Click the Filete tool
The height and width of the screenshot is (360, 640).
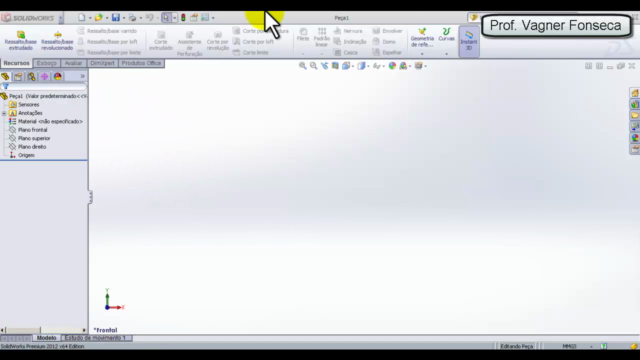tap(303, 35)
